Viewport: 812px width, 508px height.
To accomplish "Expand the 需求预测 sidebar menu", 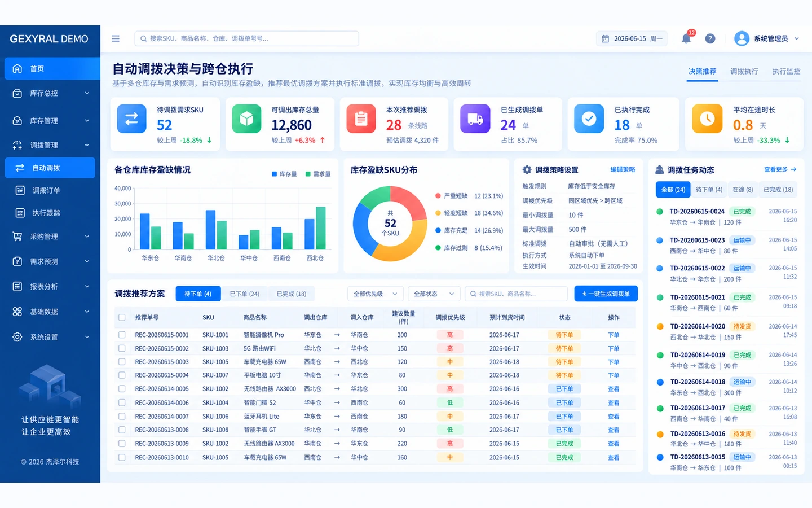I will (x=87, y=261).
